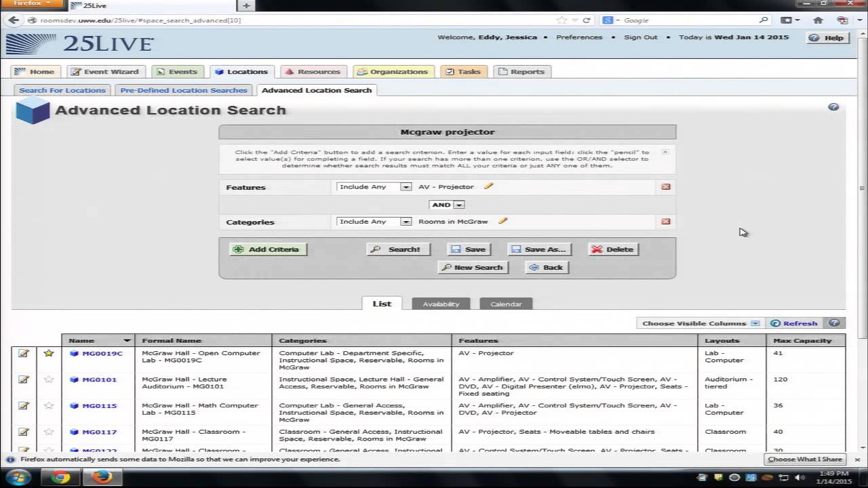Click the edit icon for MG0019C
Screen dimensions: 868x488
click(24, 353)
